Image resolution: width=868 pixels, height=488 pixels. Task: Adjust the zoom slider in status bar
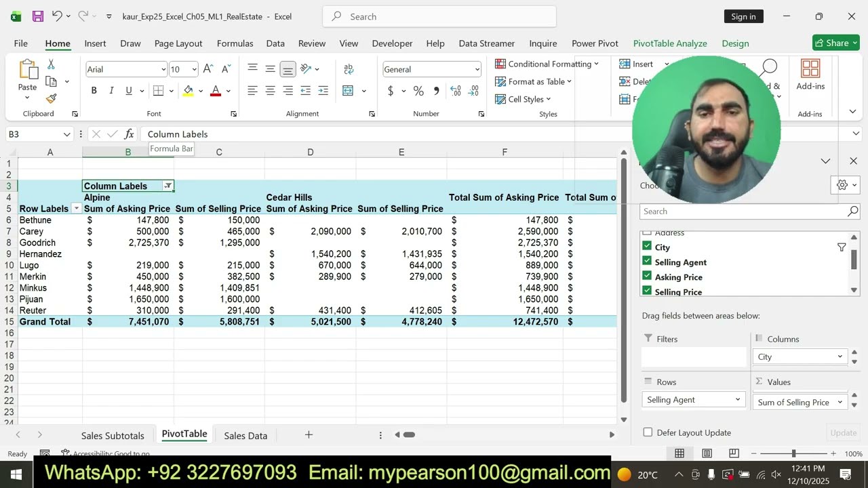793,453
